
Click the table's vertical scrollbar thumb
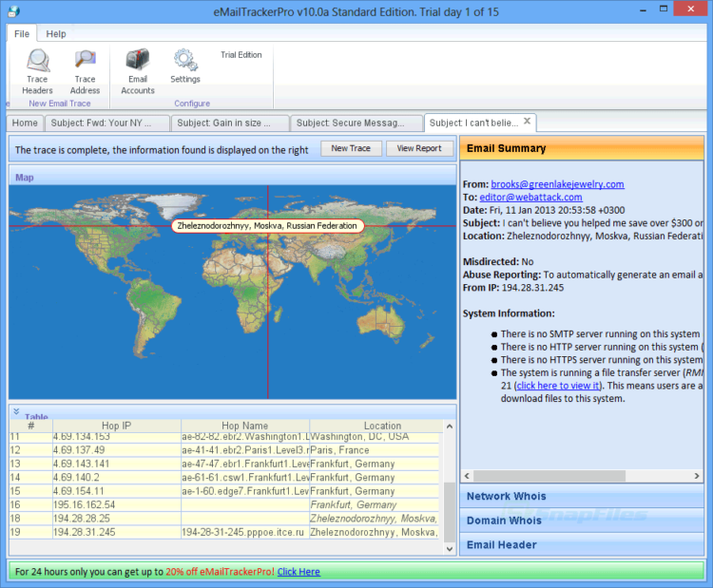[450, 512]
